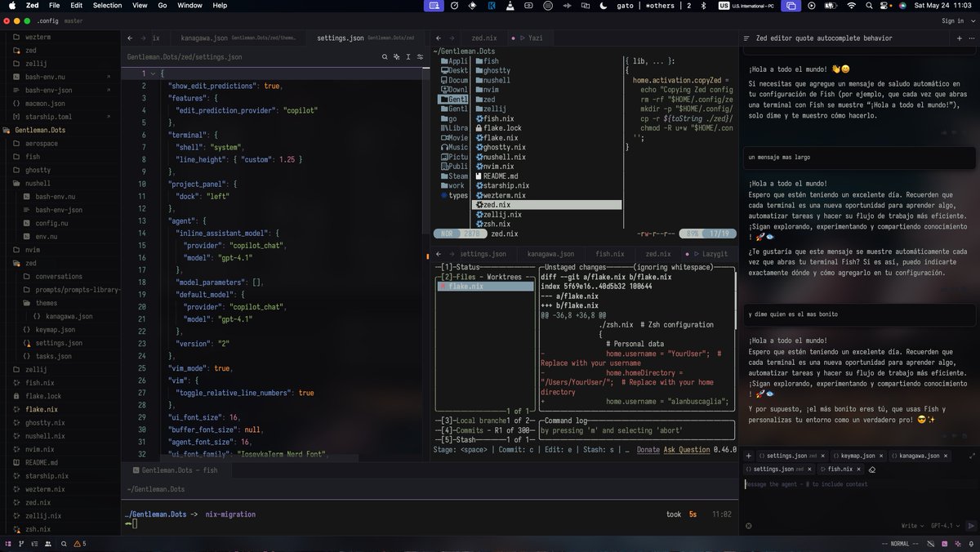Select zed.nix entry in Yazi file list
980x552 pixels.
(x=548, y=205)
